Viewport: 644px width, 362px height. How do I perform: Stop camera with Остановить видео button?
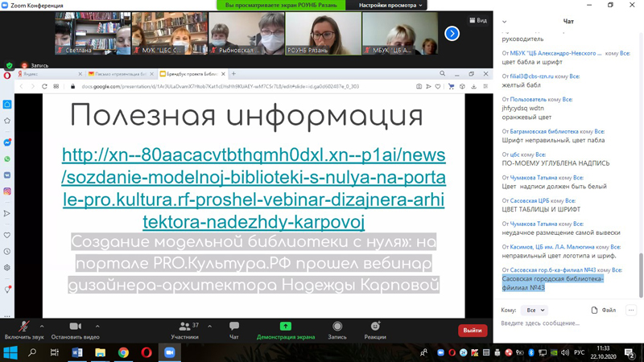[x=75, y=330]
